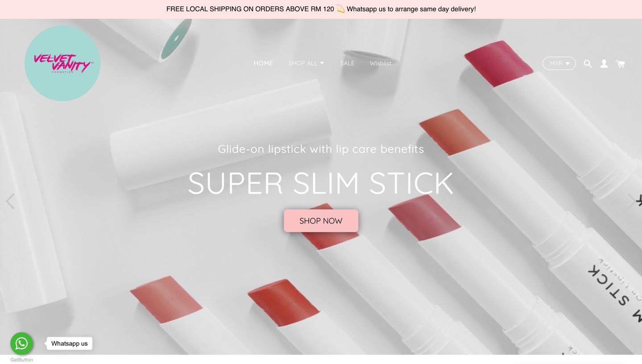Click the SHOP NOW button

(321, 221)
